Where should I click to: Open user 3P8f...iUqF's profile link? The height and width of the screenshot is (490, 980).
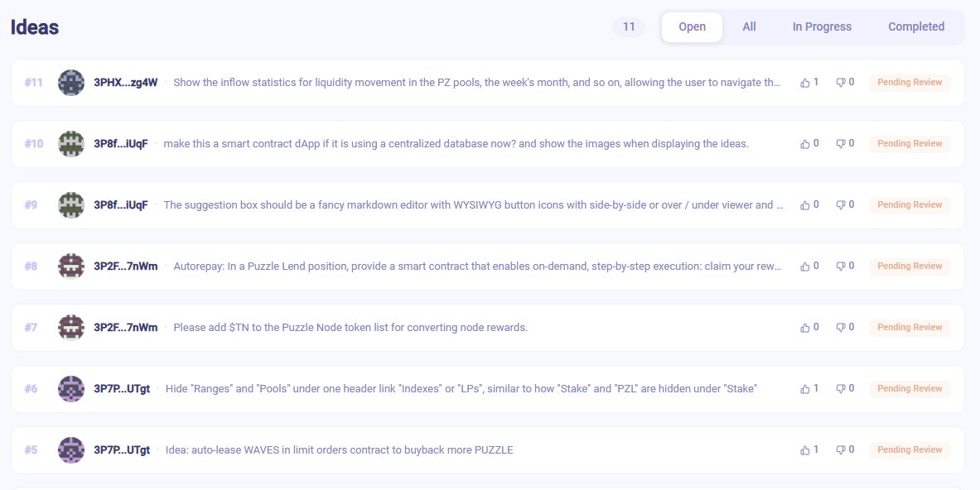click(x=123, y=143)
